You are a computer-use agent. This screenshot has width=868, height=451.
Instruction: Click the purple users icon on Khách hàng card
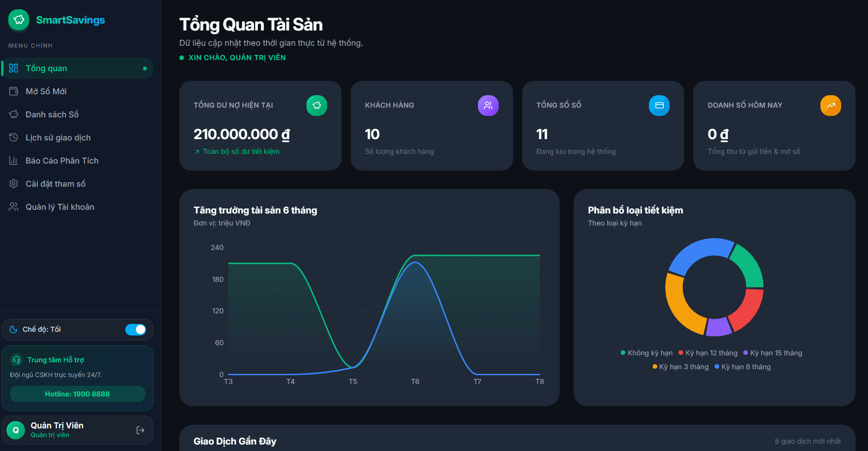pos(488,105)
